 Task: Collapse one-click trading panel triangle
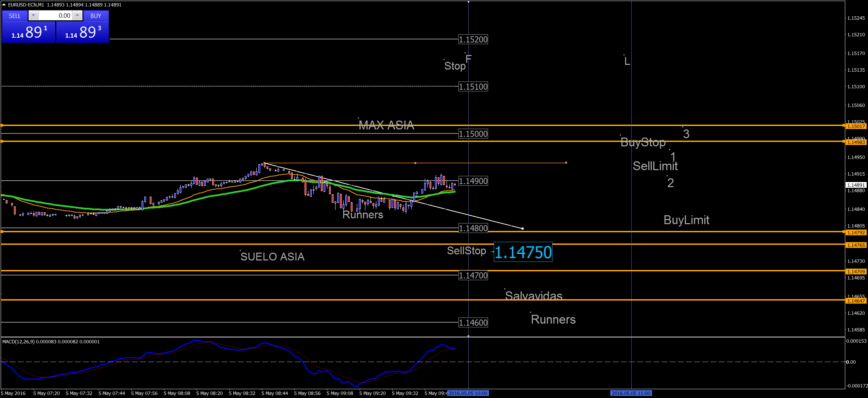[4, 5]
